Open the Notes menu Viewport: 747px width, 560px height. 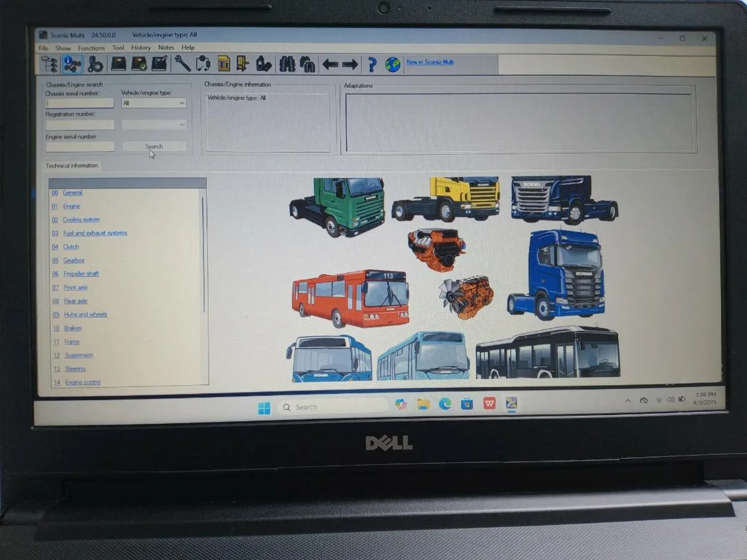pos(166,47)
